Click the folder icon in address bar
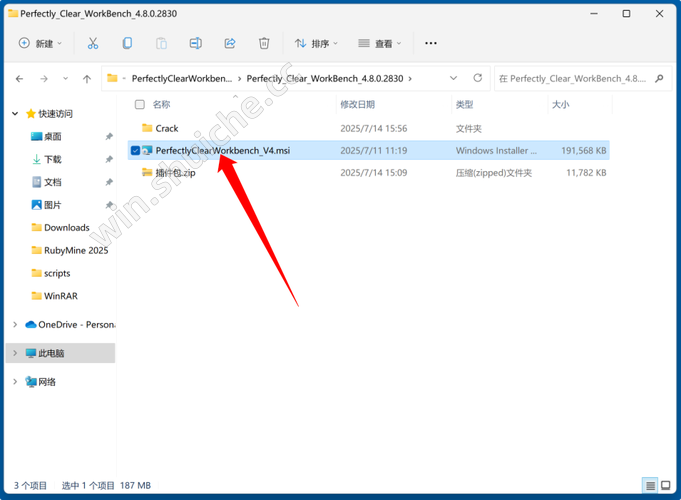Viewport: 681px width, 500px height. tap(112, 78)
